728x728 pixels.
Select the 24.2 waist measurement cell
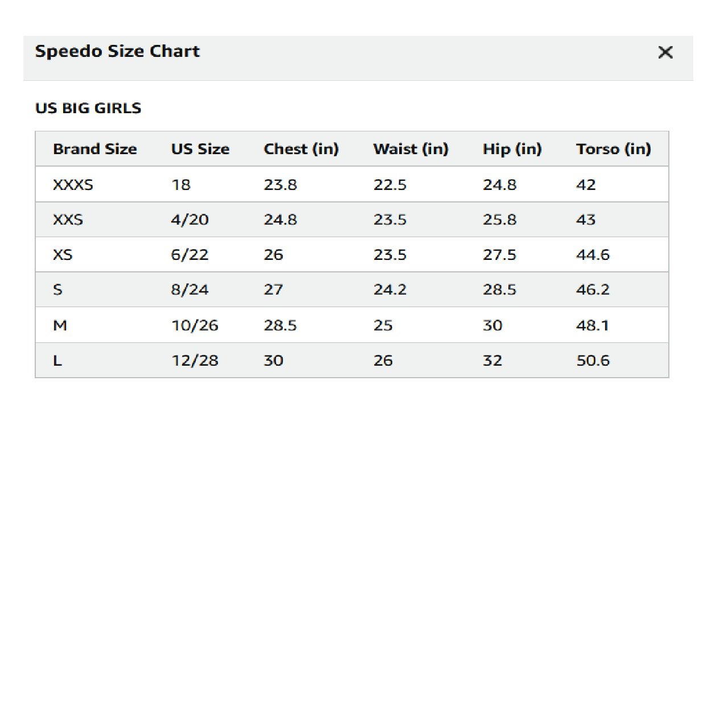390,290
